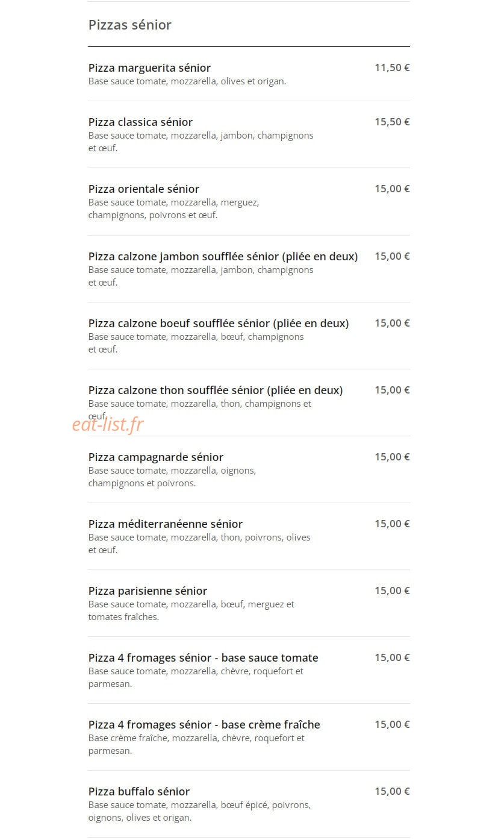The width and height of the screenshot is (504, 840).
Task: Click the price of Pizza campagnarde sénior
Action: pyautogui.click(x=392, y=457)
